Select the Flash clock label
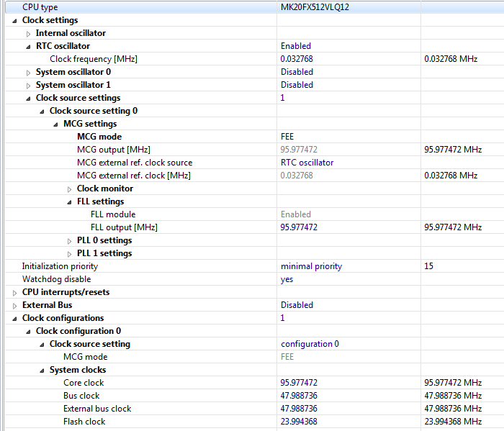This screenshot has width=504, height=431. pyautogui.click(x=84, y=422)
